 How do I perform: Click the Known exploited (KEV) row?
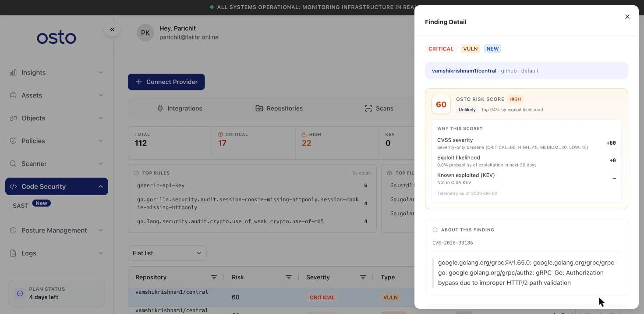click(527, 178)
